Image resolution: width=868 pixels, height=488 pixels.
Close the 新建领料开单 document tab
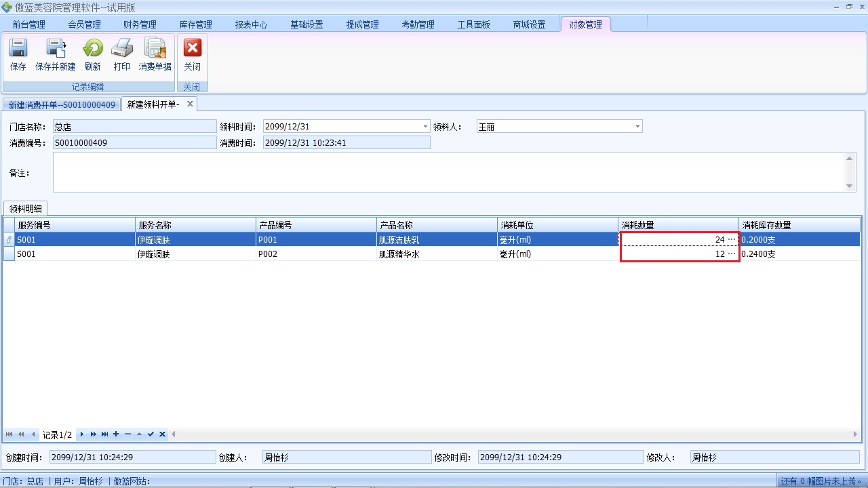190,104
